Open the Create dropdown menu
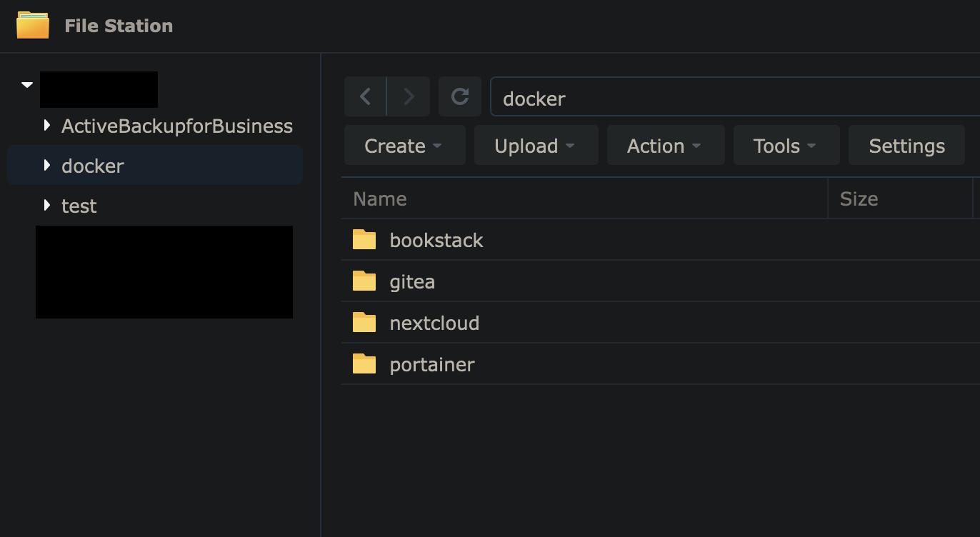The height and width of the screenshot is (537, 980). (404, 146)
